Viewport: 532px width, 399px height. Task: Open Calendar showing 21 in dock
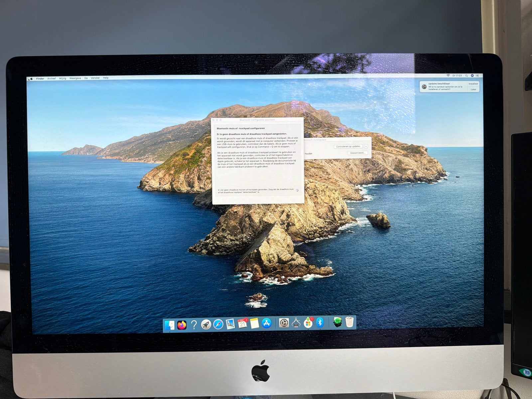point(242,324)
